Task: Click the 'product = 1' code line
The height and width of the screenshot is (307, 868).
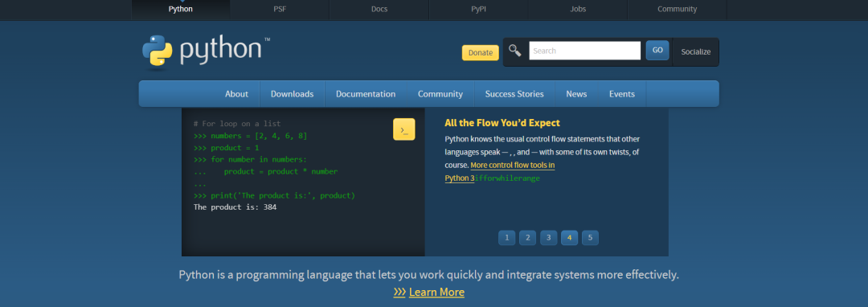Action: [x=227, y=148]
